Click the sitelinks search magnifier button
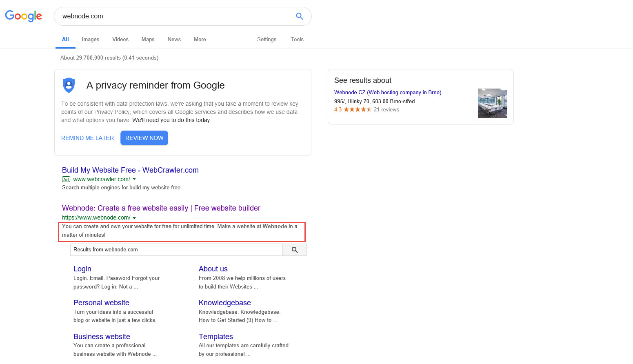Screen dimensions: 633x364 tap(295, 250)
